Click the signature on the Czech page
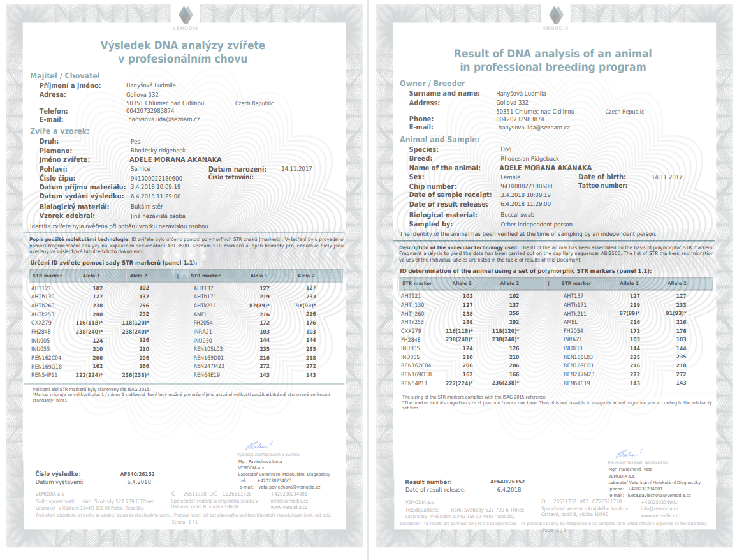Viewport: 737px width, 560px height. click(x=259, y=445)
